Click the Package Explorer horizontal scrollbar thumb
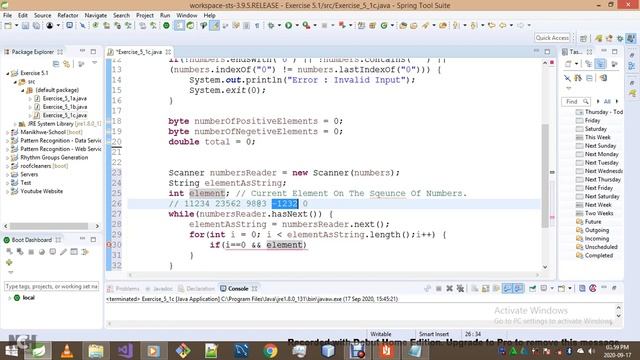 click(x=49, y=226)
